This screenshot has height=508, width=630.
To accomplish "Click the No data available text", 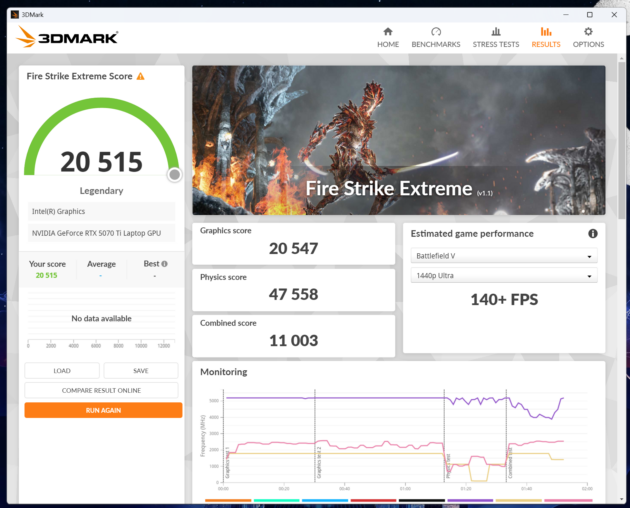I will click(x=101, y=318).
